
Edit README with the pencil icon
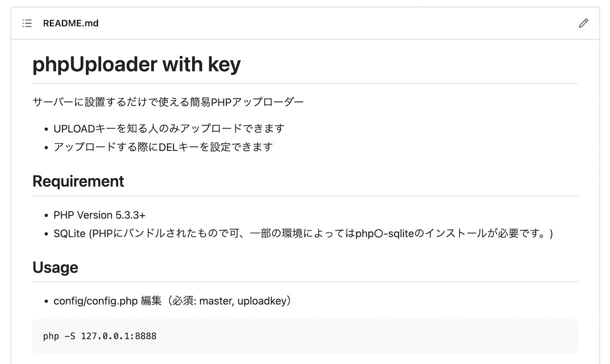583,23
